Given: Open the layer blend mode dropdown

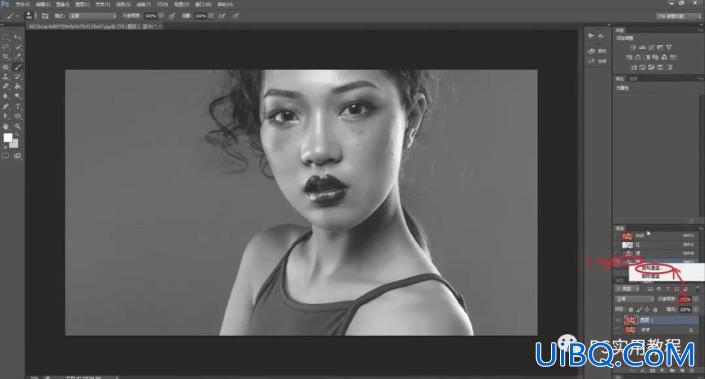Looking at the screenshot, I should [x=634, y=299].
